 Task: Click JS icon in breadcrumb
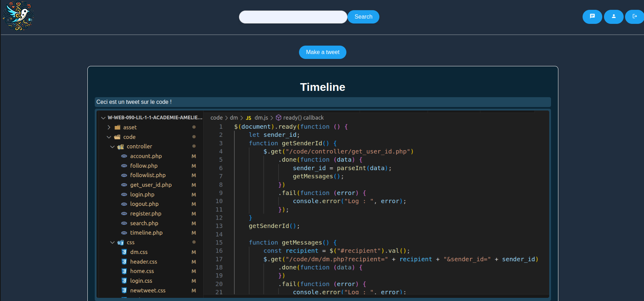[248, 118]
